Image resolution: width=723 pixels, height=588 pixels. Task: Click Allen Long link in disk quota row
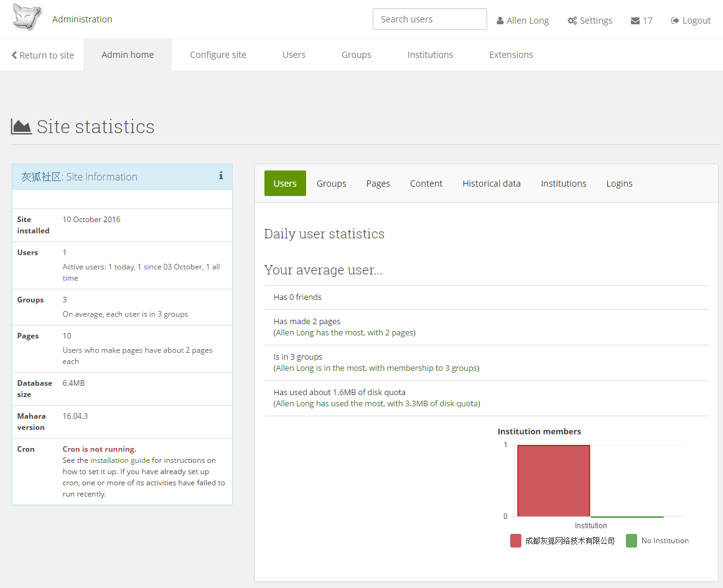point(296,404)
